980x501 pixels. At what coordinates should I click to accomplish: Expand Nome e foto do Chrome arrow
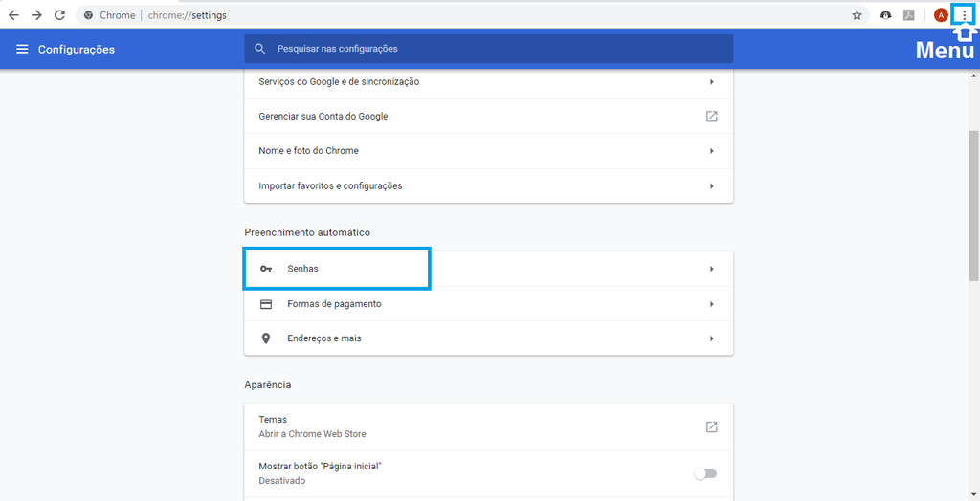tap(711, 151)
